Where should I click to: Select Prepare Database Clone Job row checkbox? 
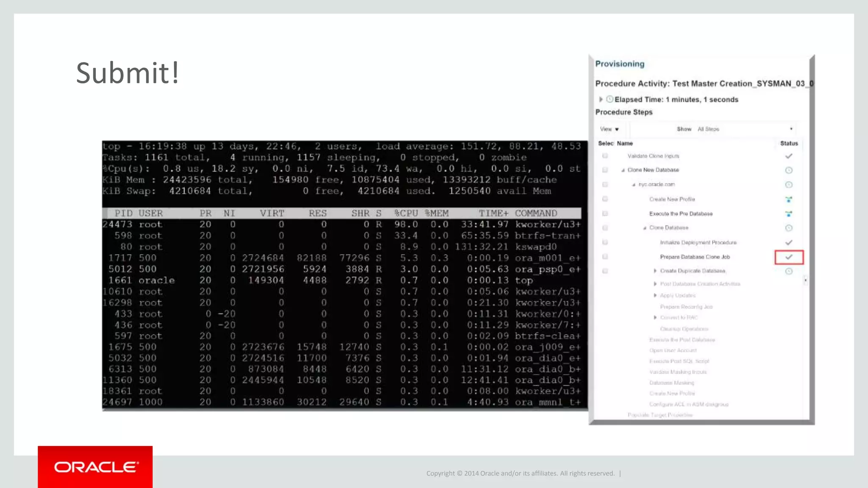coord(605,257)
